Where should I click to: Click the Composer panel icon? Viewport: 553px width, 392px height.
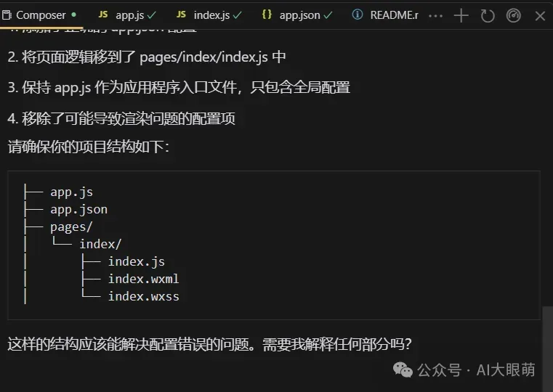point(7,15)
